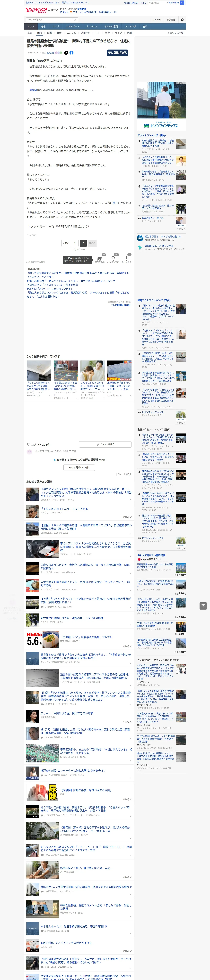Select the トップ navigation tab
This screenshot has width=210, height=980.
[x=31, y=27]
